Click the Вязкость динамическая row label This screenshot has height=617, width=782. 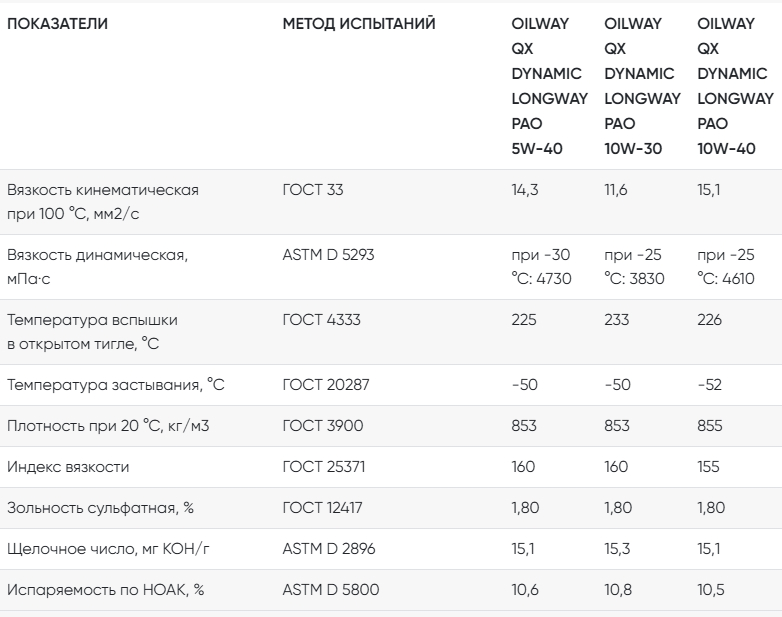point(97,267)
